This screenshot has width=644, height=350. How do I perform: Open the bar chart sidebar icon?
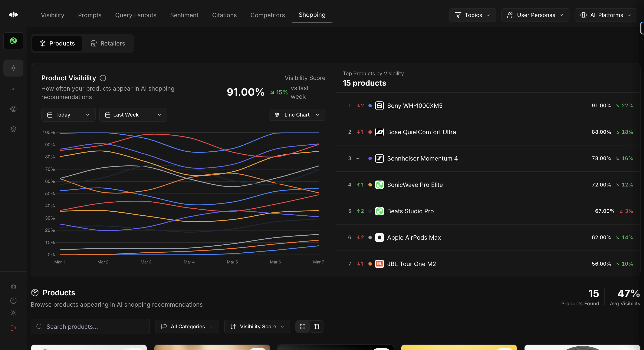(13, 88)
